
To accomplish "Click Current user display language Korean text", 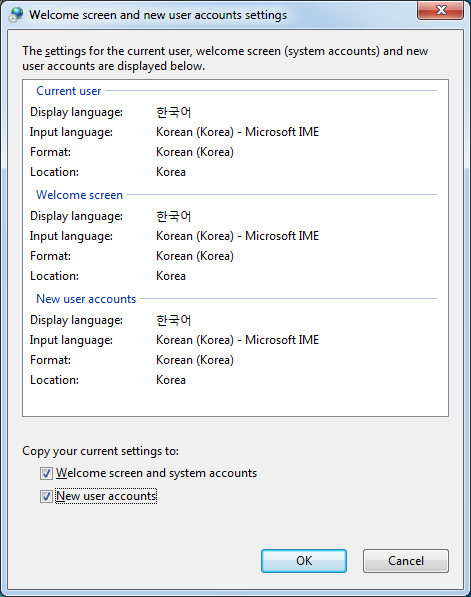I will (x=174, y=112).
